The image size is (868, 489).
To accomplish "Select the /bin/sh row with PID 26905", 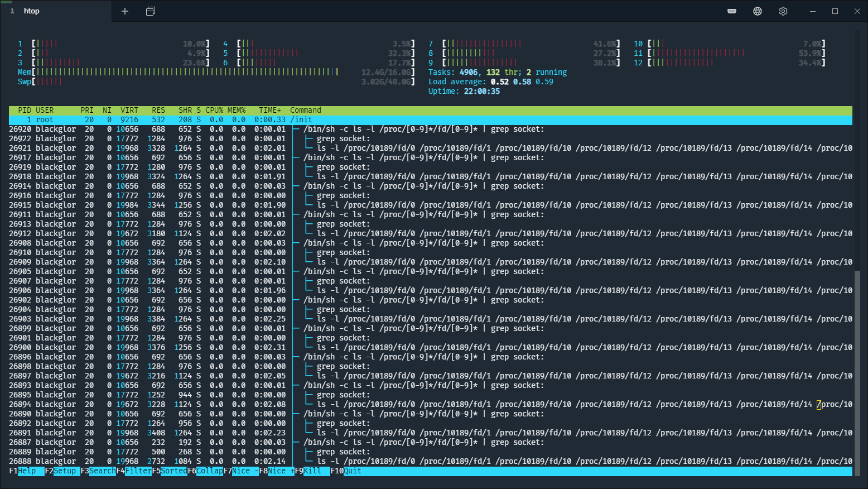I will [431, 272].
